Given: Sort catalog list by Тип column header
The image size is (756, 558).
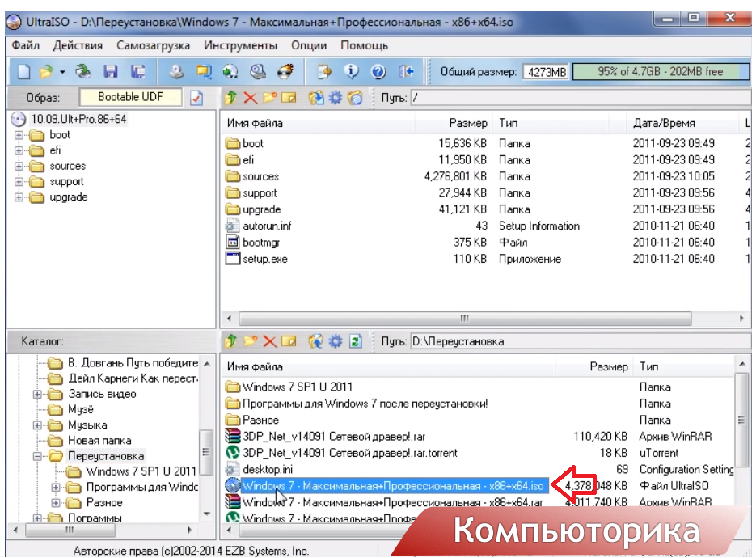Looking at the screenshot, I should click(x=684, y=366).
